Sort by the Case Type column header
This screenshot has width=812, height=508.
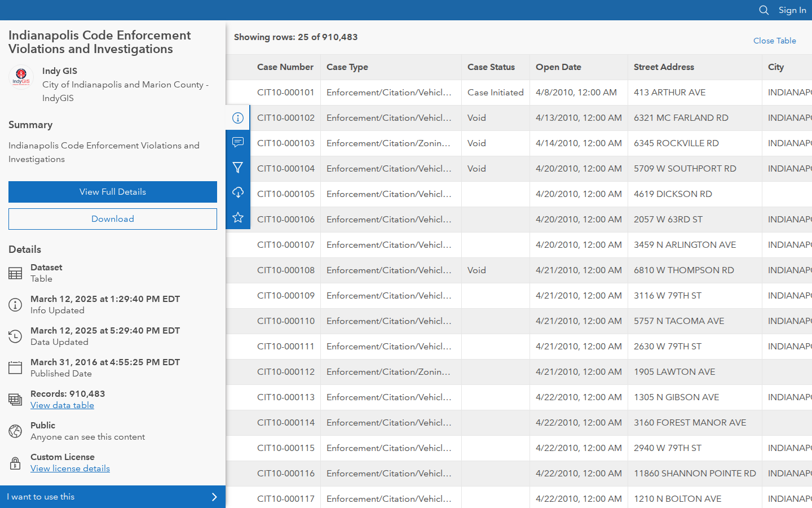pyautogui.click(x=347, y=67)
